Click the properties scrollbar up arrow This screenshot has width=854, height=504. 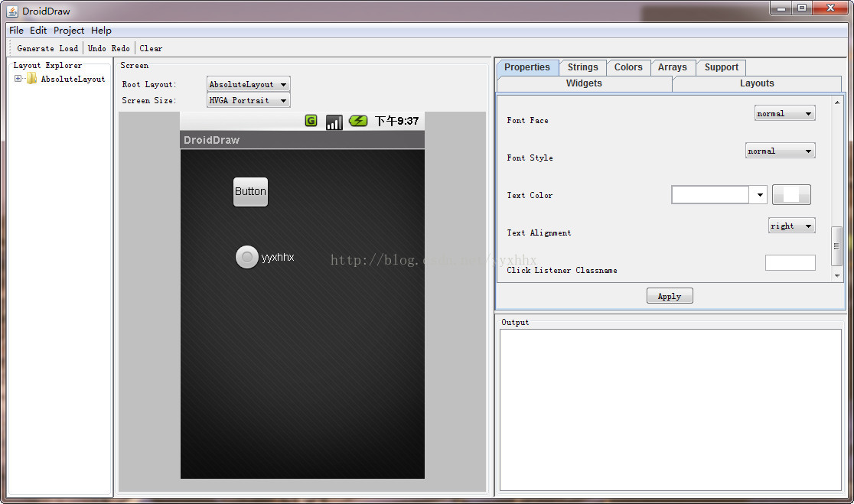tap(837, 102)
